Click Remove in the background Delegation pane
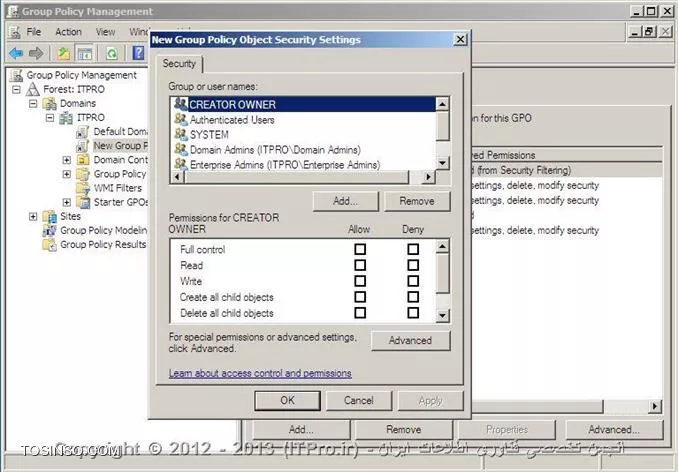The height and width of the screenshot is (472, 678). point(403,429)
